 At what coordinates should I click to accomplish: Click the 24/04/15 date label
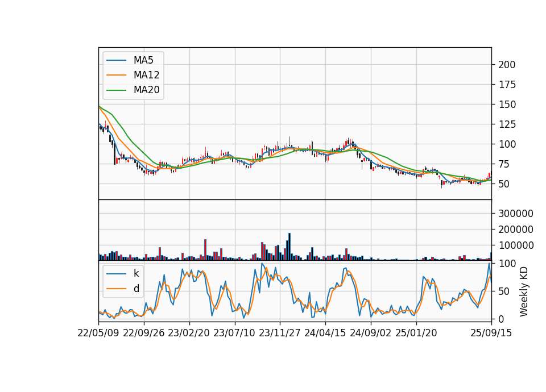pos(325,333)
